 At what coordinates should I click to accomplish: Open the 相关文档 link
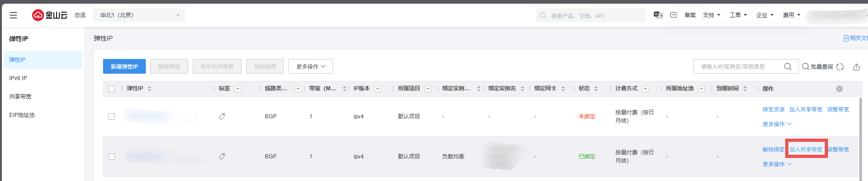point(856,38)
